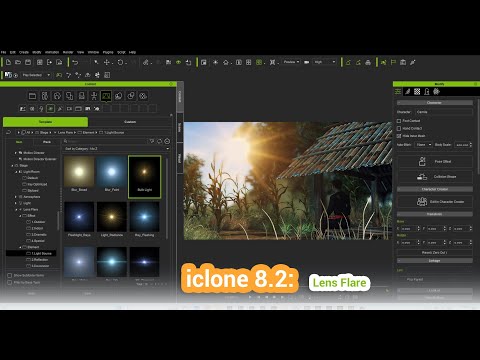Click the checkerboard Material tab icon
This screenshot has height=360, width=480.
click(417, 92)
